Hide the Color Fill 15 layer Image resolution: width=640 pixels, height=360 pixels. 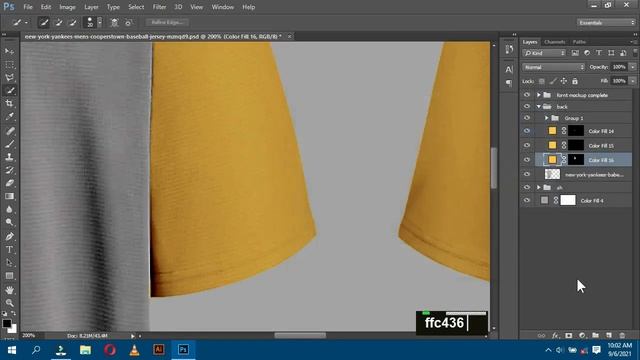coord(527,145)
